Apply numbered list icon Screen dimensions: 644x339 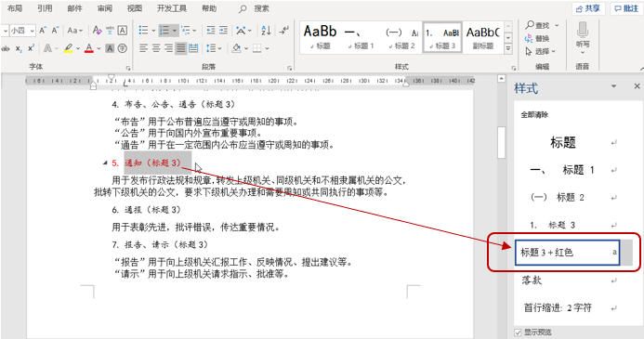pos(164,30)
